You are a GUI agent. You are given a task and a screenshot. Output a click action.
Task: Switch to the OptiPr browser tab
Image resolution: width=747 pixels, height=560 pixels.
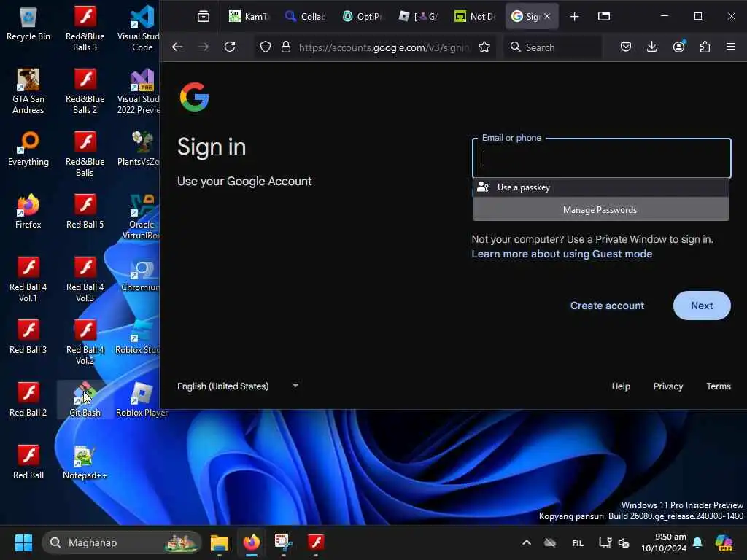(362, 17)
